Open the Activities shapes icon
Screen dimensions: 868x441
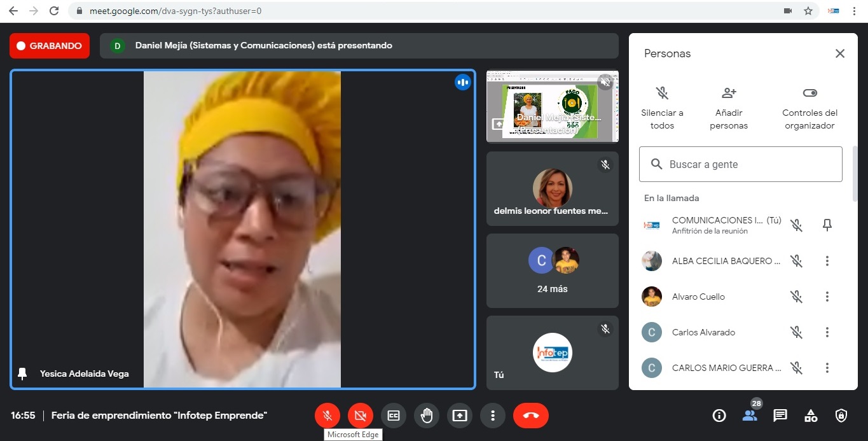coord(811,416)
